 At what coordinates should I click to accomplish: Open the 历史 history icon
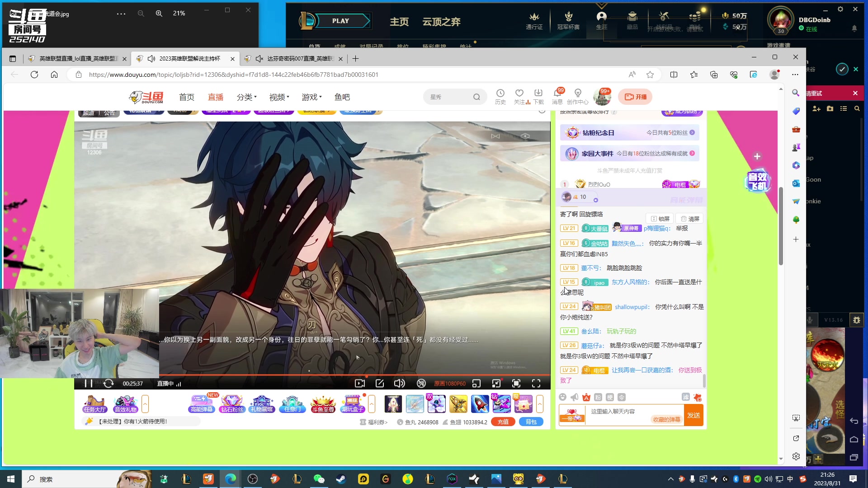500,96
